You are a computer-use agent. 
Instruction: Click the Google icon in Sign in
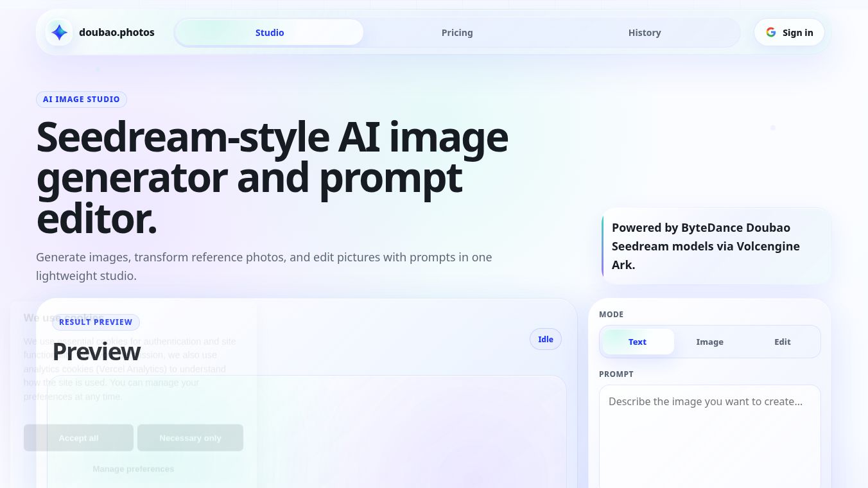click(x=770, y=32)
